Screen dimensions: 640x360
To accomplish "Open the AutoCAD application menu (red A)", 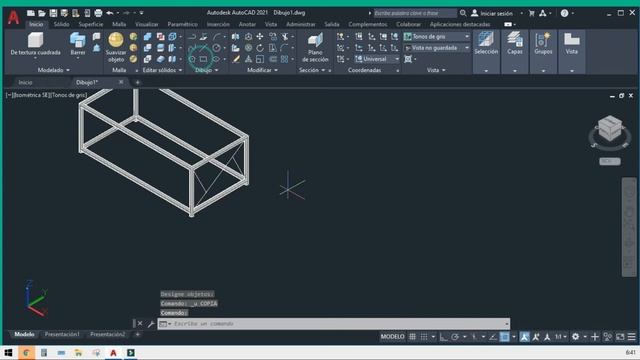I will (13, 17).
